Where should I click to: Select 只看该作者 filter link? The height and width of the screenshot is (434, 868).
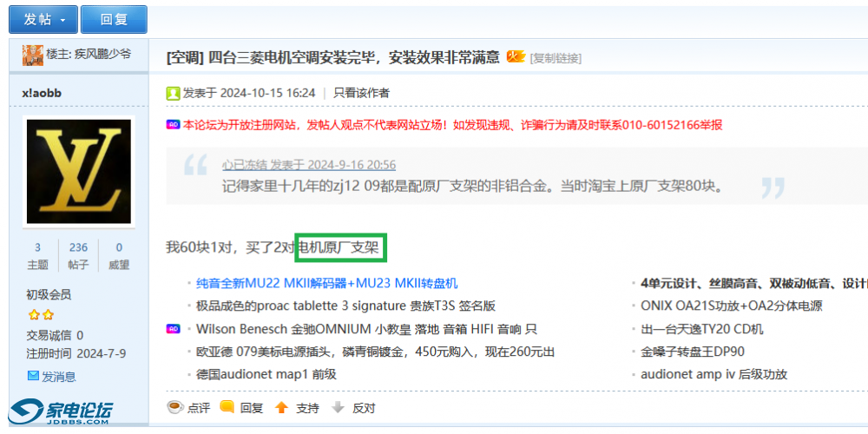[x=361, y=93]
